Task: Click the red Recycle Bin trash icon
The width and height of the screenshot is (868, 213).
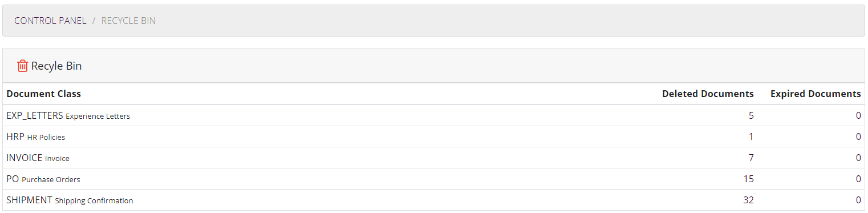Action: pos(23,66)
